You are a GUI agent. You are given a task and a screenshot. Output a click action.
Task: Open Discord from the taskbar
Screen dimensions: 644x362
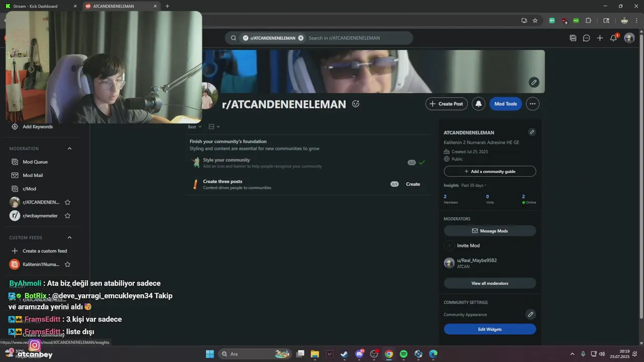tap(359, 354)
